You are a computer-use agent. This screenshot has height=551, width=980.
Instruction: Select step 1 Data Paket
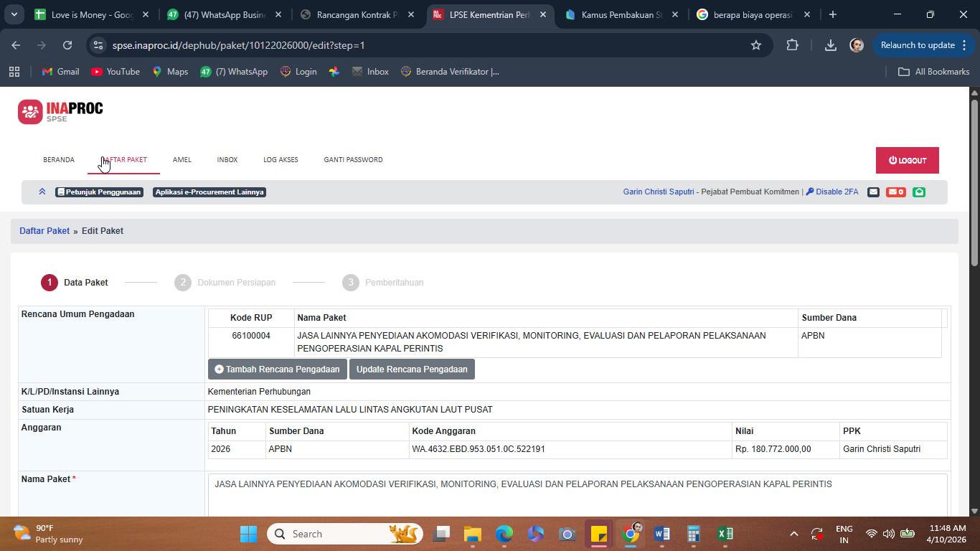(x=75, y=283)
